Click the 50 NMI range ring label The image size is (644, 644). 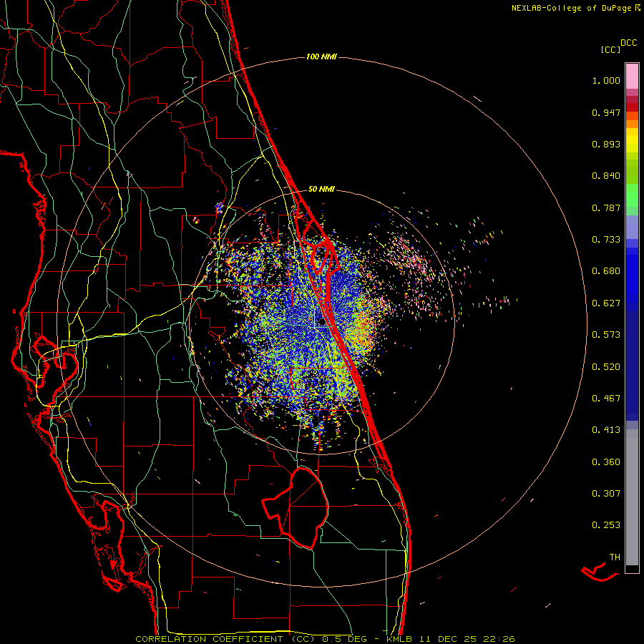(x=321, y=189)
